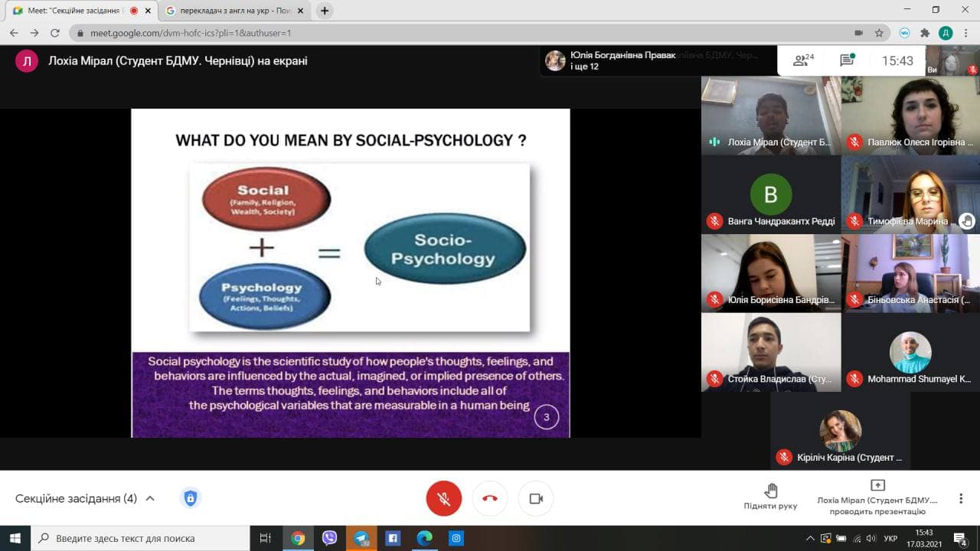Open the Wi-Fi network tray icon
980x551 pixels.
857,538
